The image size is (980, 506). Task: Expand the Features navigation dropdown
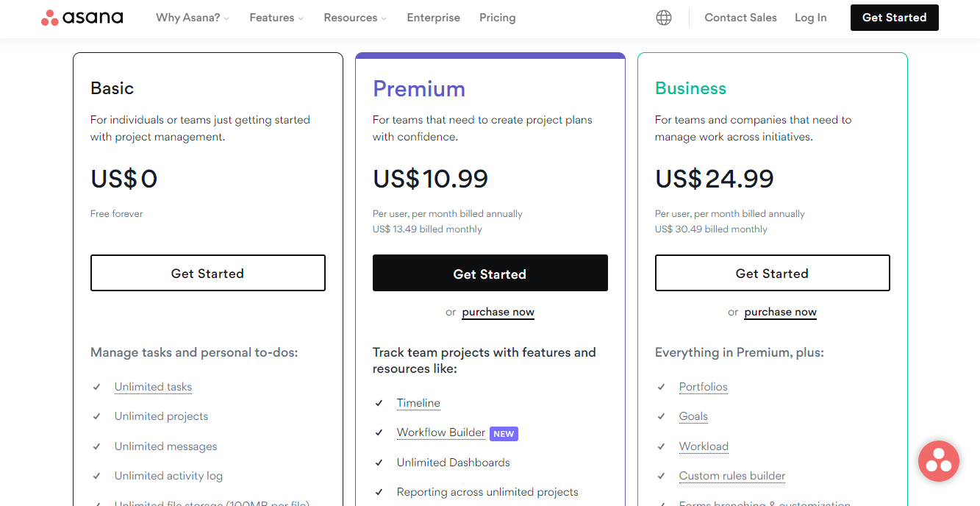(276, 18)
